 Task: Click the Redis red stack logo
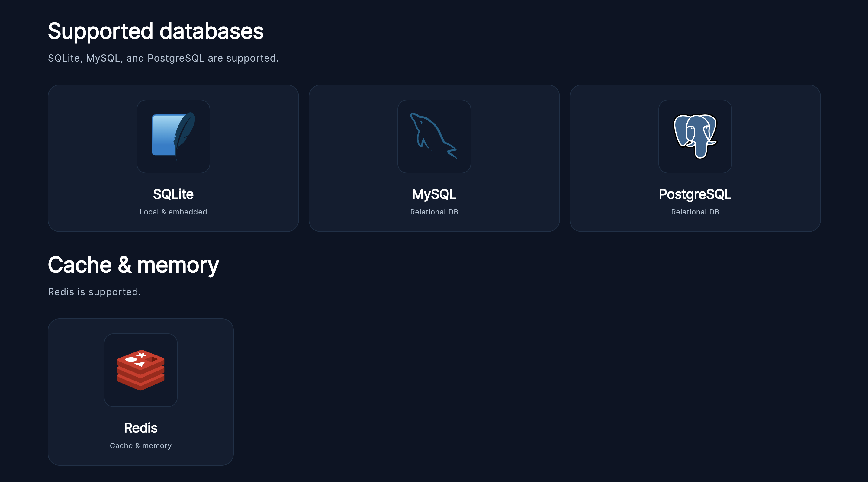[x=140, y=370]
